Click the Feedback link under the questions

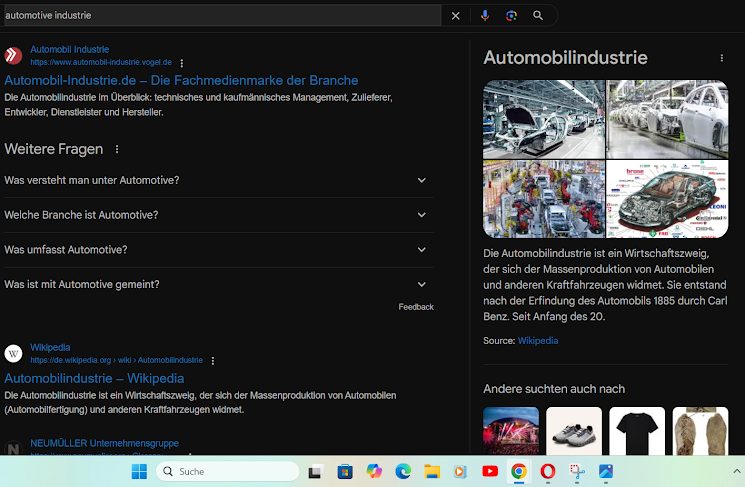[x=416, y=307]
